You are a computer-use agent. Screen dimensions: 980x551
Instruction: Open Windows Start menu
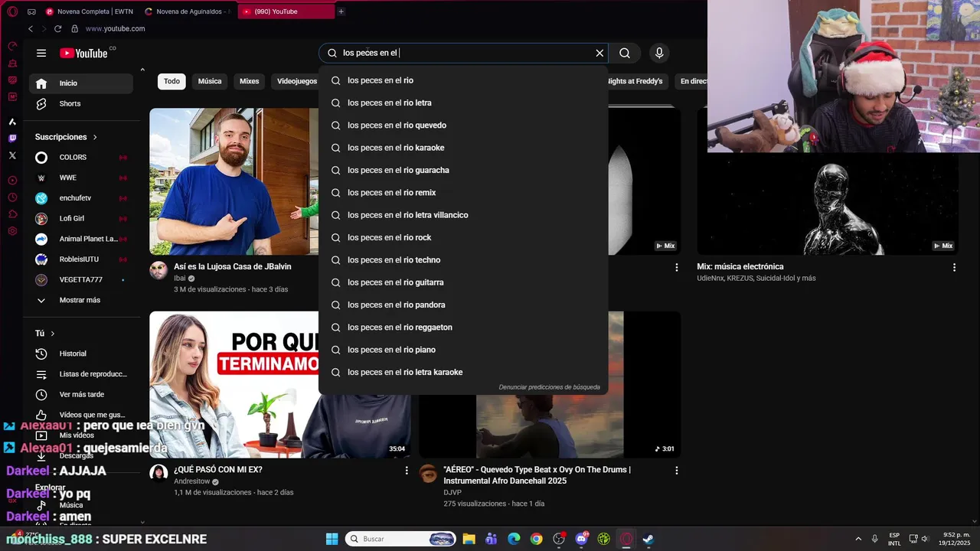pyautogui.click(x=332, y=539)
